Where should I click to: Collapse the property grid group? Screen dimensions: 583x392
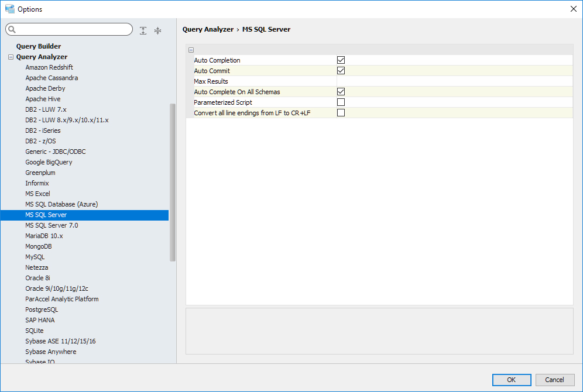click(x=191, y=50)
